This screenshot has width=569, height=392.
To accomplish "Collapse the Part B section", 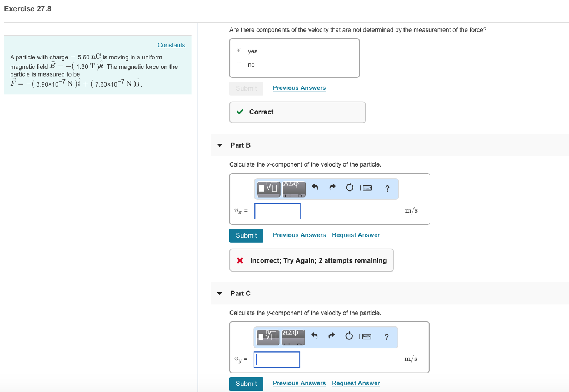I will [219, 145].
